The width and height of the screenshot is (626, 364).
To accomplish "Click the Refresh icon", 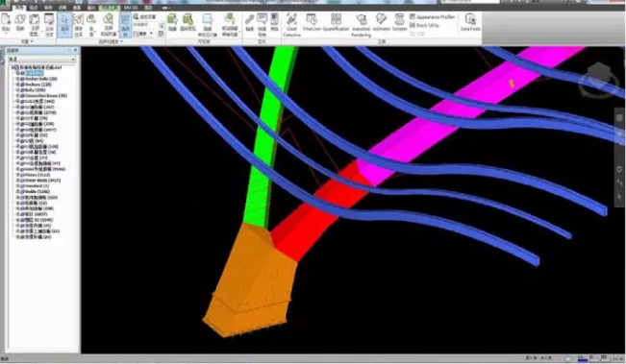I will point(20,22).
